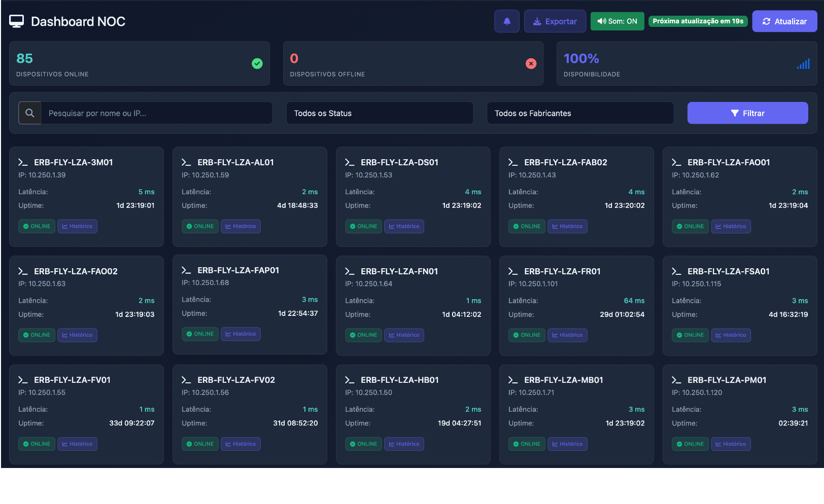Click the Filtrar button
This screenshot has width=824, height=504.
[747, 113]
